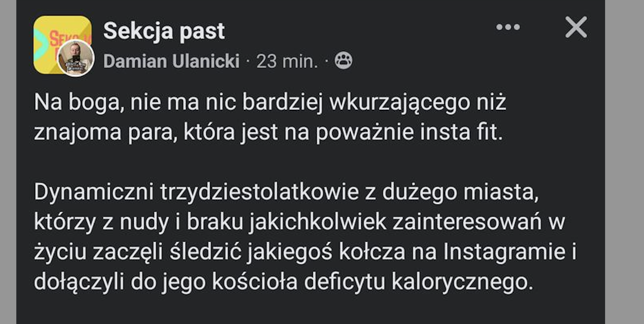The height and width of the screenshot is (324, 644).
Task: Visit the Damian Ulanicki author link
Action: [x=171, y=62]
